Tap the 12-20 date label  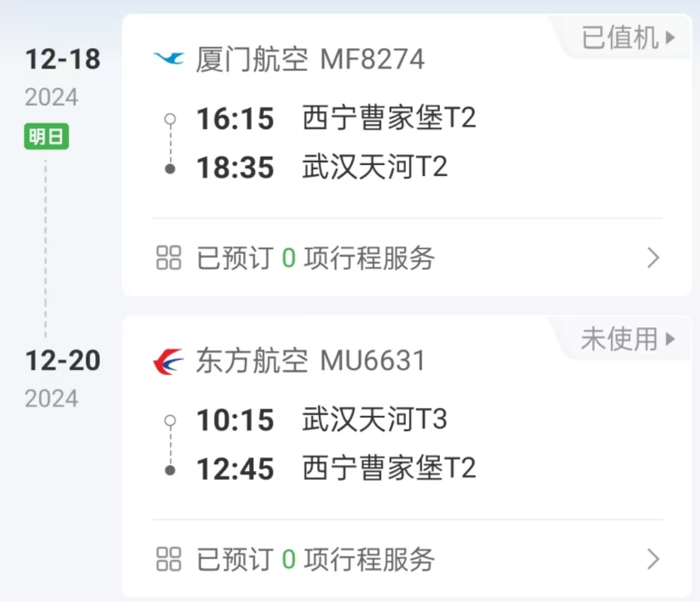pyautogui.click(x=62, y=360)
